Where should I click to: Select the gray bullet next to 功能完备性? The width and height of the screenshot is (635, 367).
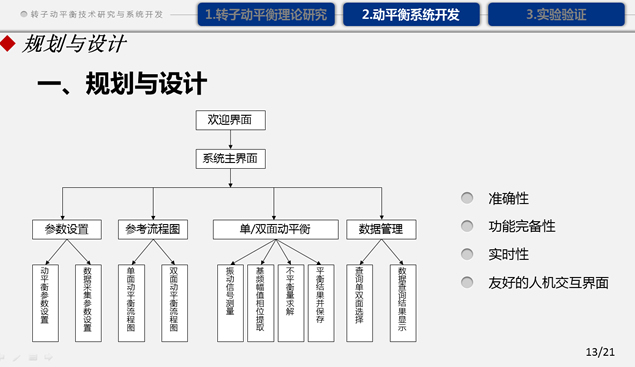point(467,226)
